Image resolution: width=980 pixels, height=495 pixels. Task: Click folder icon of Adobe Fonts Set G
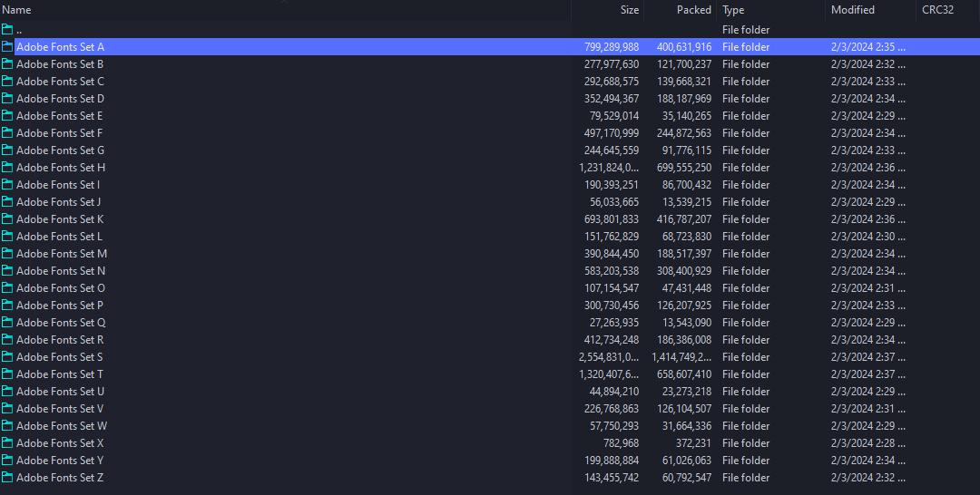coord(7,150)
